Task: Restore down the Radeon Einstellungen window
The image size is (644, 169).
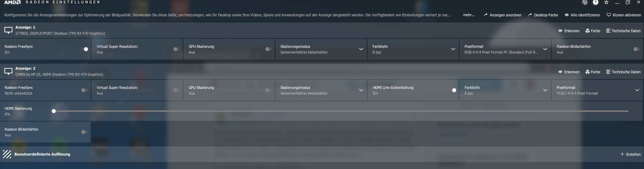Action: 628,2
